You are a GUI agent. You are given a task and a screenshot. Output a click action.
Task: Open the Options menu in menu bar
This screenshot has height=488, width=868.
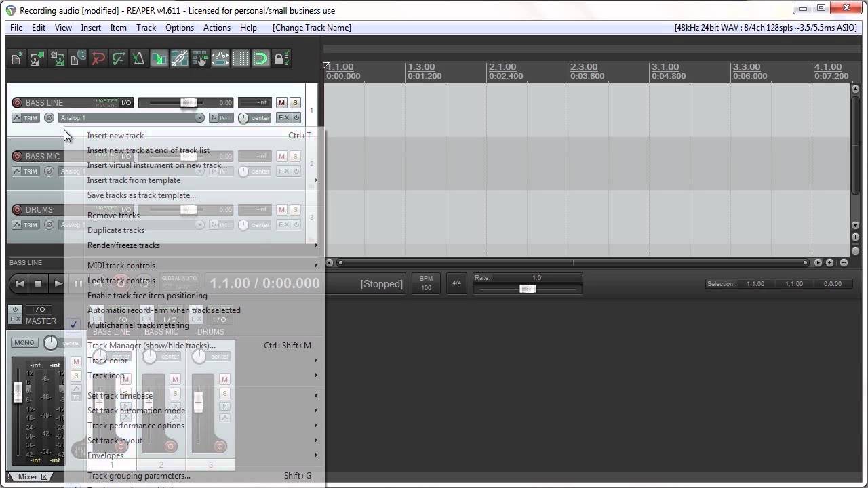pos(180,28)
